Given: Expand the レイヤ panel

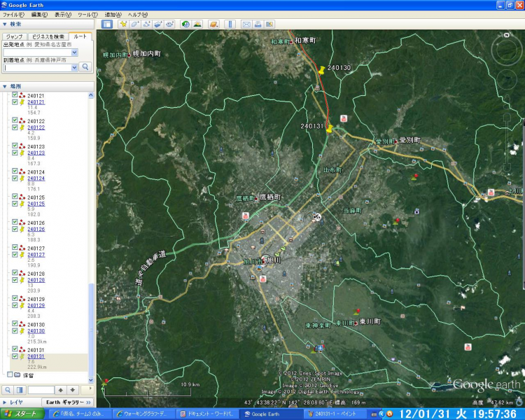Looking at the screenshot, I should (5, 402).
